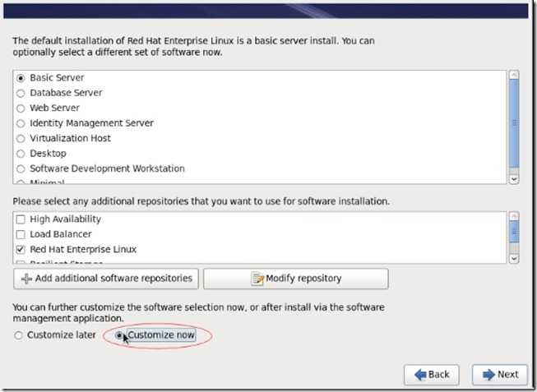This screenshot has height=392, width=537.
Task: Choose Virtualization Host installation
Action: tap(21, 138)
